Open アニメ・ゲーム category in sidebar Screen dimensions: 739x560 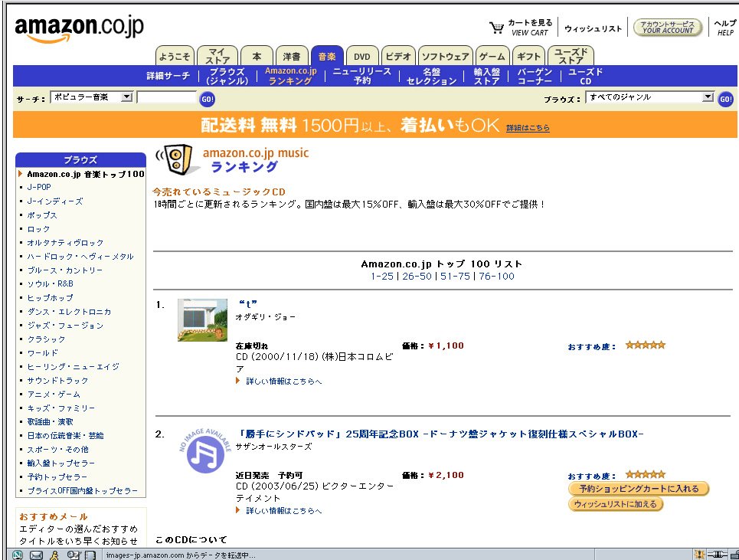[54, 394]
